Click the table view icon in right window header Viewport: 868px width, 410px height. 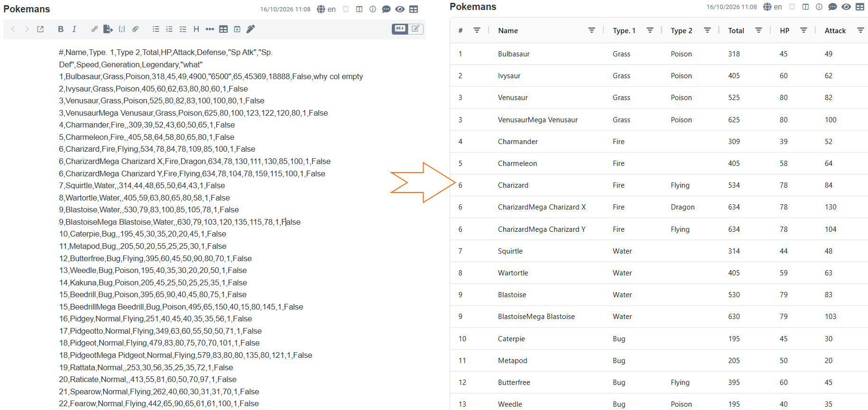point(860,7)
